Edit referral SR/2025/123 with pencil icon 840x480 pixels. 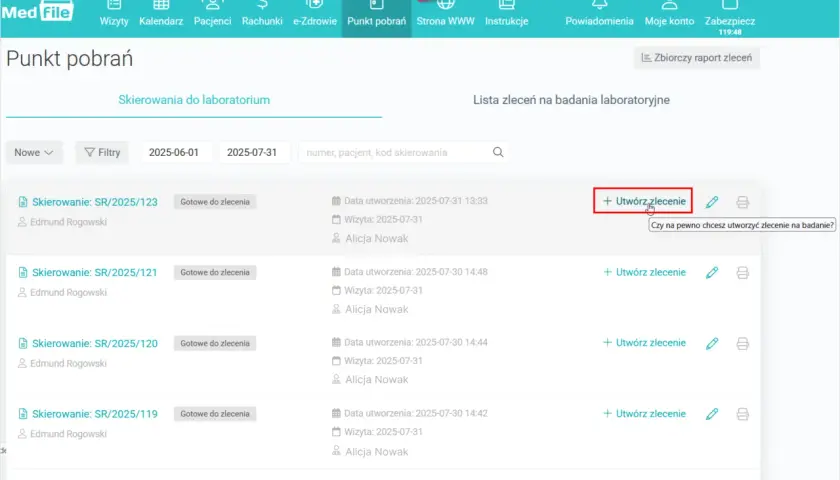[711, 202]
